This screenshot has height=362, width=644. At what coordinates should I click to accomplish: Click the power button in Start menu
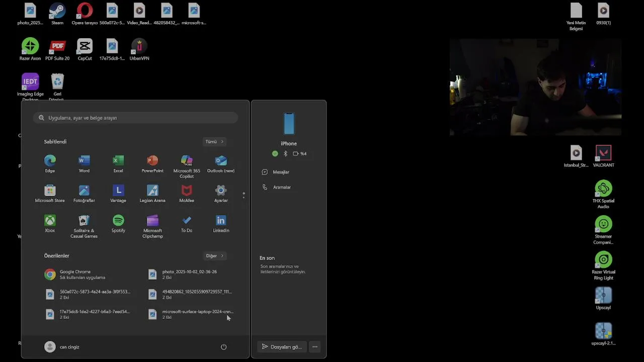tap(224, 347)
